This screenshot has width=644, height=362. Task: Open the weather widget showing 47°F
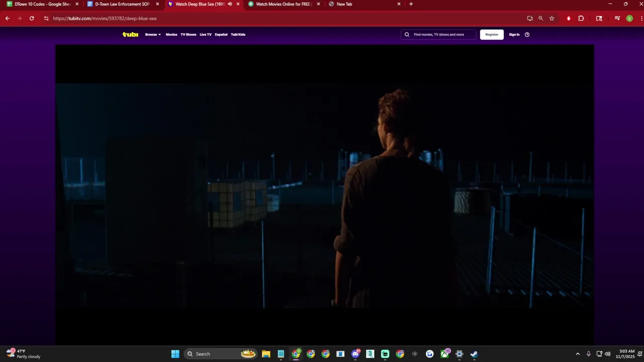24,354
